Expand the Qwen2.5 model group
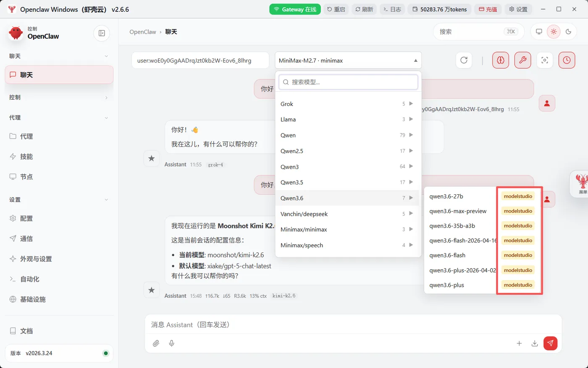 [x=347, y=151]
